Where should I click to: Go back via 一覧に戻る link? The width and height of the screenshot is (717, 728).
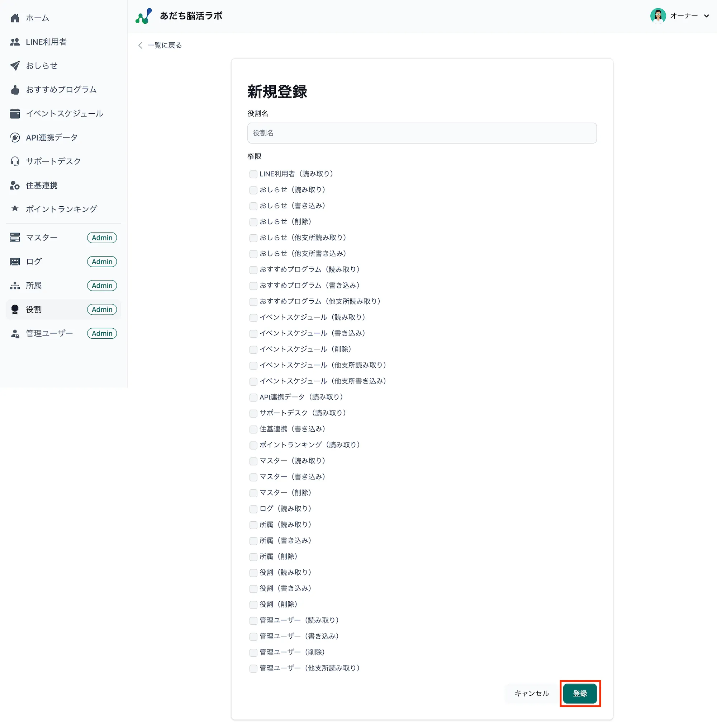(x=164, y=45)
